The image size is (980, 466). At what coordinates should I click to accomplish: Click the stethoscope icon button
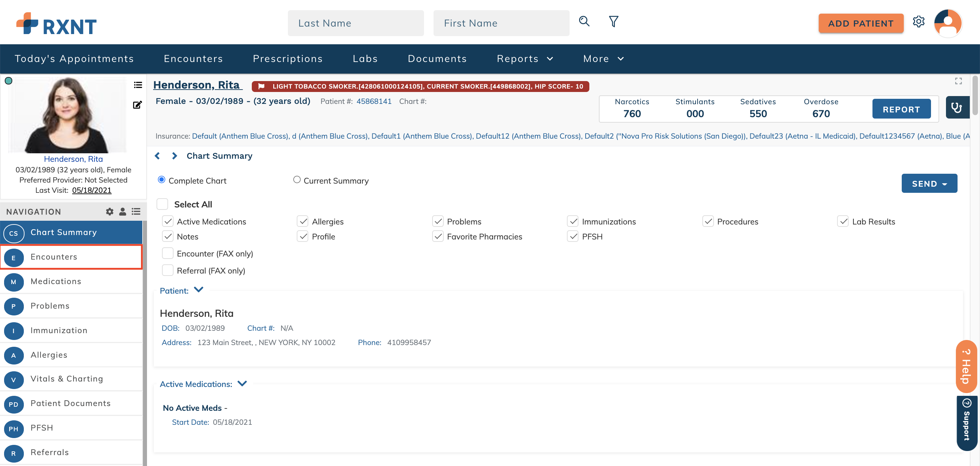[957, 108]
